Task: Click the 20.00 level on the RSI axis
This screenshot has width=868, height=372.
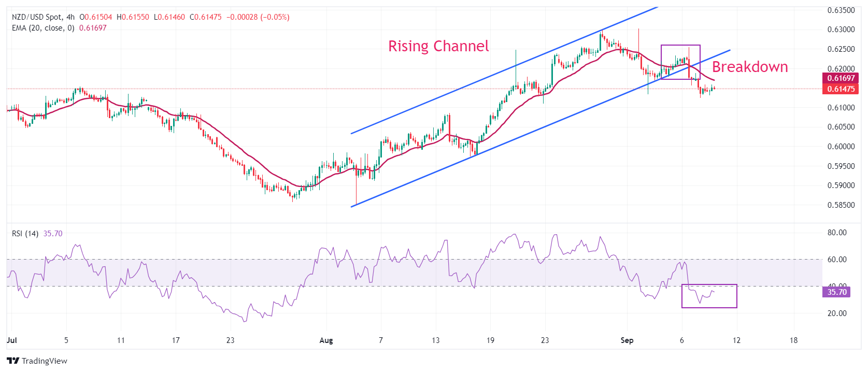Action: coord(837,313)
